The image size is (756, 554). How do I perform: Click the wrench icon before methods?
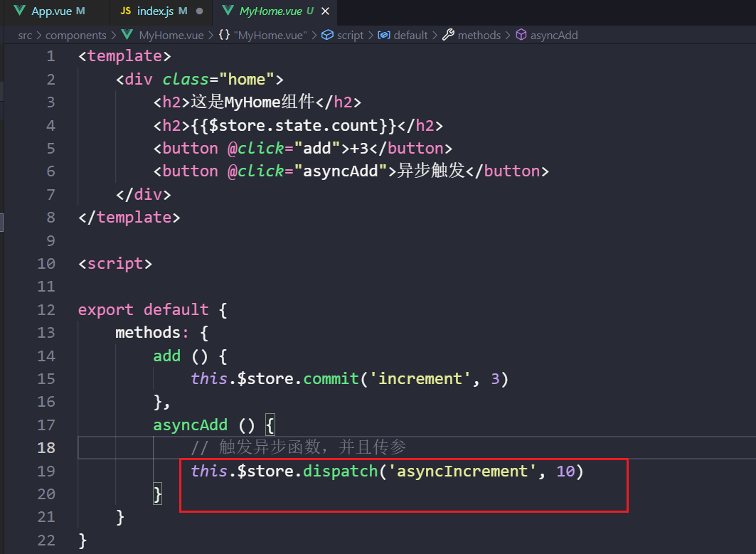448,35
